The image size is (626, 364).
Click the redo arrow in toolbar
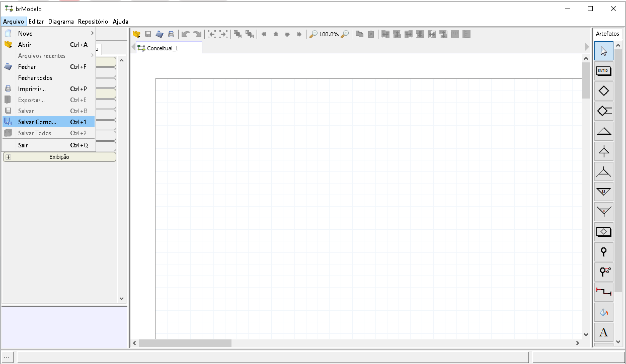[197, 34]
